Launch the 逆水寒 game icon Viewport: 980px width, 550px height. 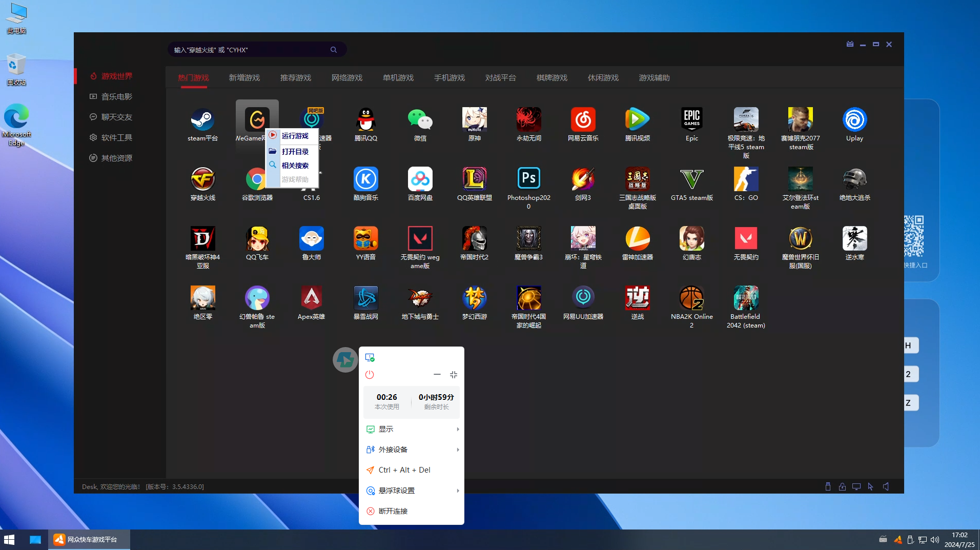(854, 238)
